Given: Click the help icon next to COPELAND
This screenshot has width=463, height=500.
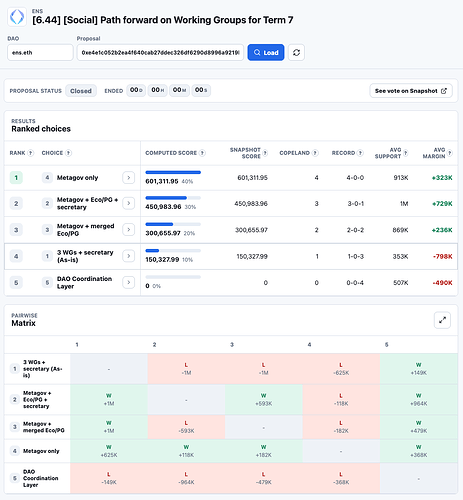Looking at the screenshot, I should (315, 153).
